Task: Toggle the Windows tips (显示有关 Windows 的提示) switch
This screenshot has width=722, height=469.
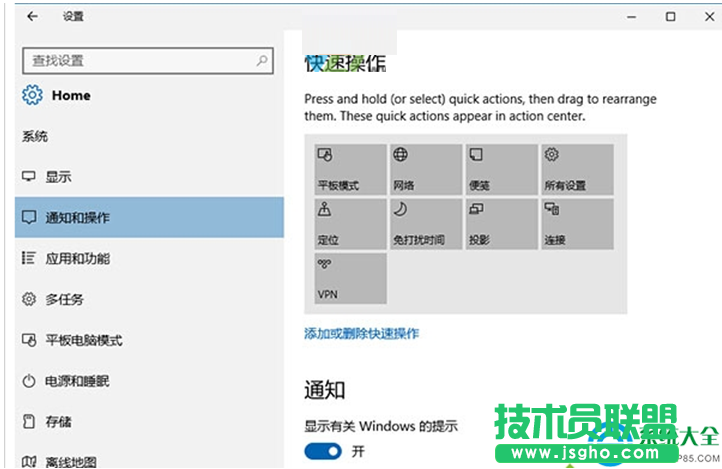Action: pos(323,451)
